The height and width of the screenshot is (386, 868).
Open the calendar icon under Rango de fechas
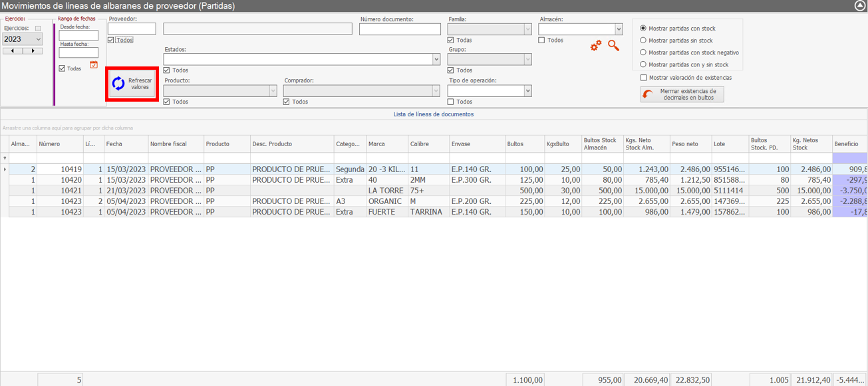(x=94, y=64)
